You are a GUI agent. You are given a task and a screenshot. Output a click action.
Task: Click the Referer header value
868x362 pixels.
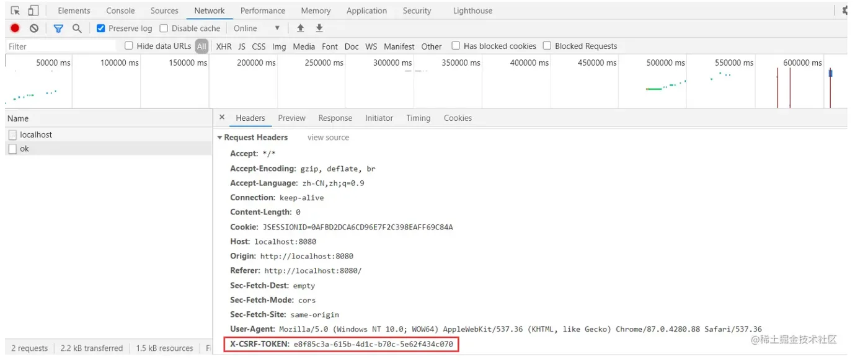[313, 271]
